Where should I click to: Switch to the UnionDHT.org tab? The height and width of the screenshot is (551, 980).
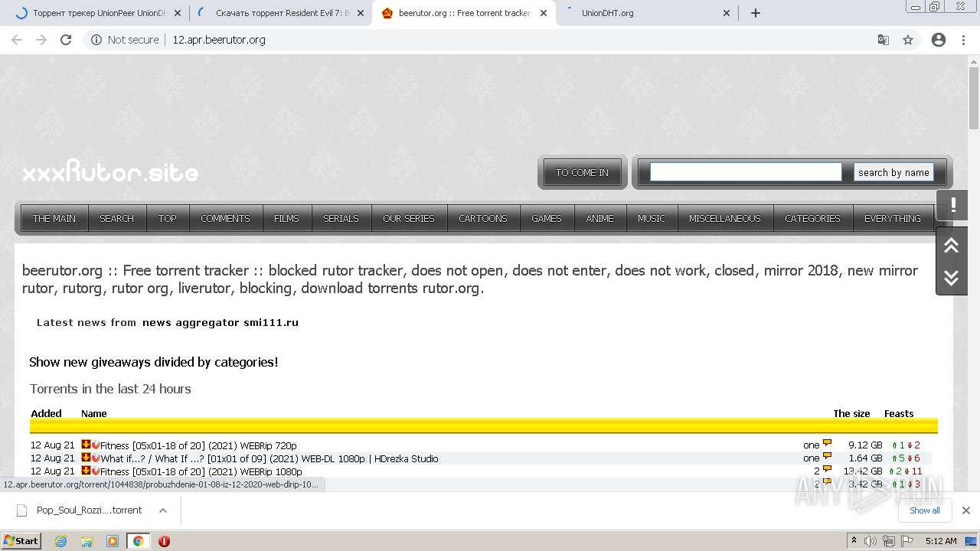click(647, 13)
